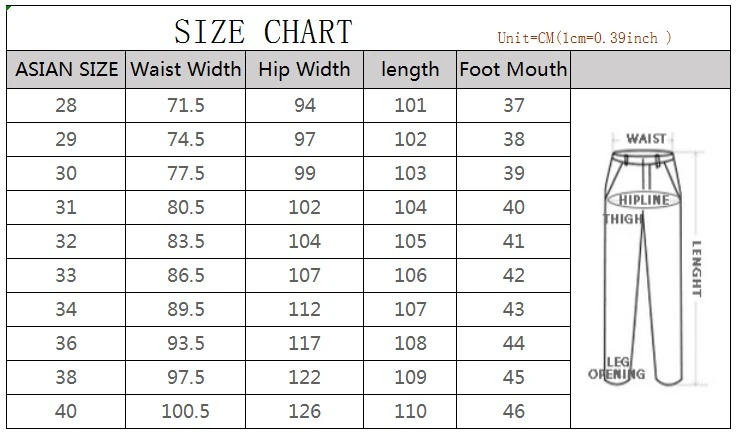Screen dimensions: 737x433
Task: Select size 28 in the first column
Action: point(66,105)
